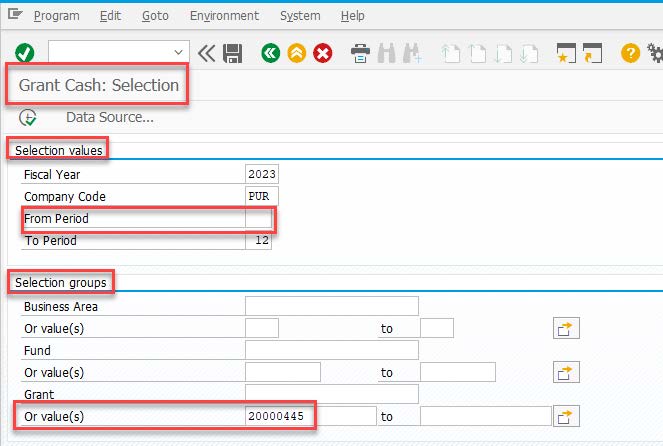Open the System menu
663x446 pixels.
coord(300,16)
